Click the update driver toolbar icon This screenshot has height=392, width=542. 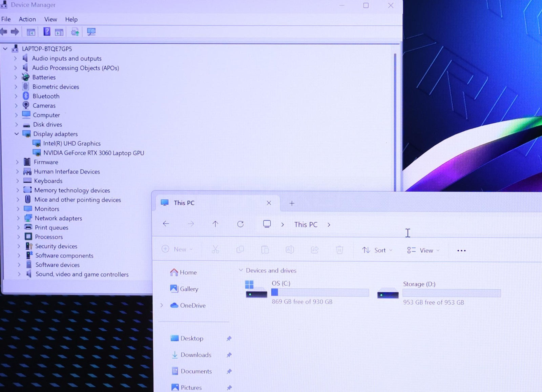[75, 32]
